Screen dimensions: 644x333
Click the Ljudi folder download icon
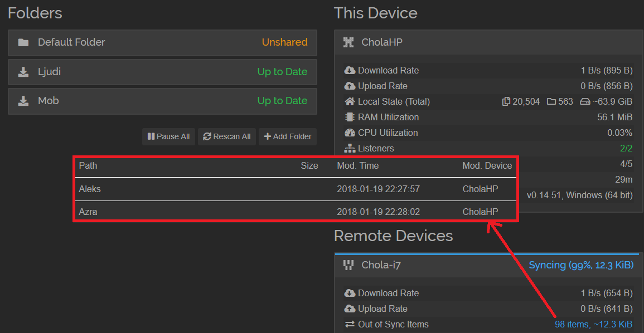click(23, 72)
